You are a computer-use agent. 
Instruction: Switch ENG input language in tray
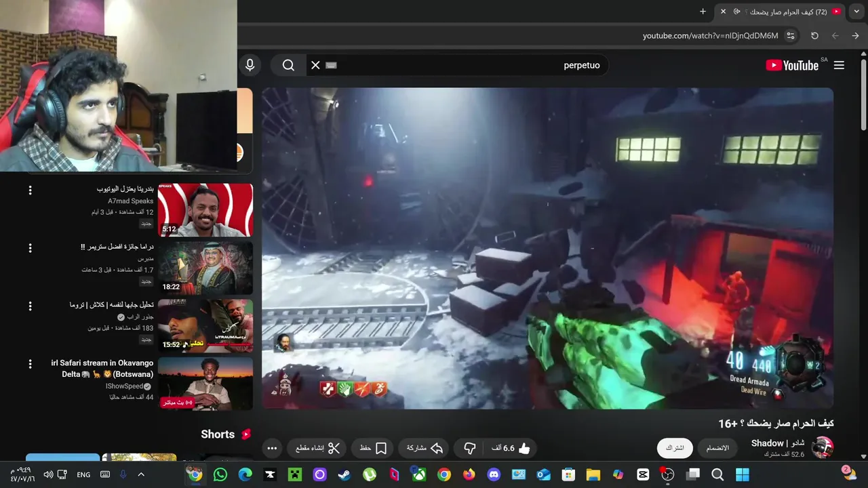click(x=83, y=474)
